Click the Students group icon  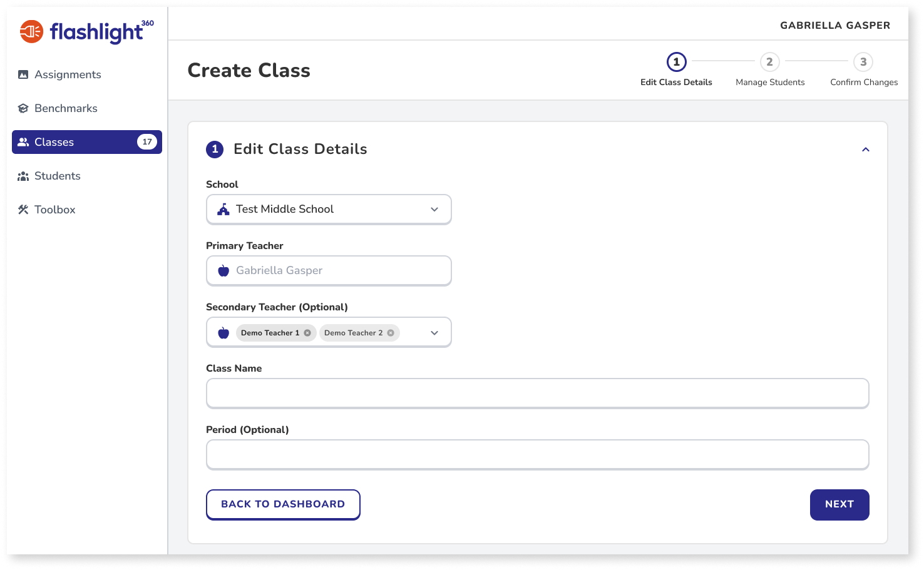23,176
